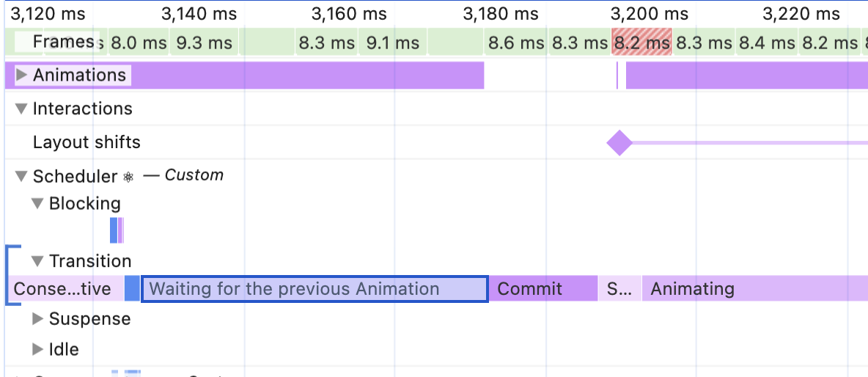This screenshot has width=868, height=377.
Task: Select the 9.3 ms frame
Action: click(205, 43)
